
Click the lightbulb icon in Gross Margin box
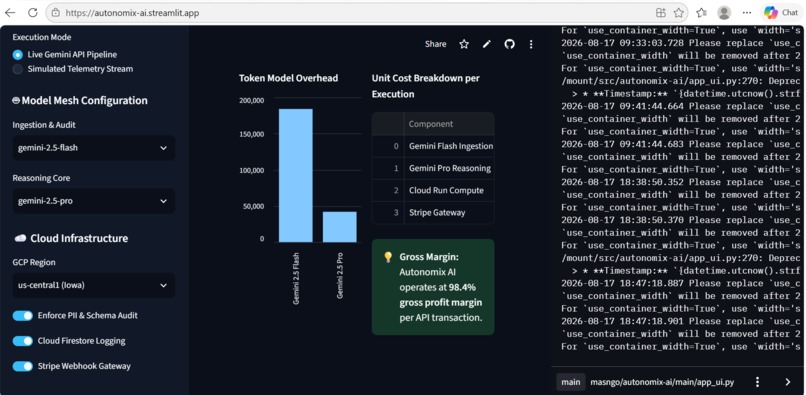point(389,257)
